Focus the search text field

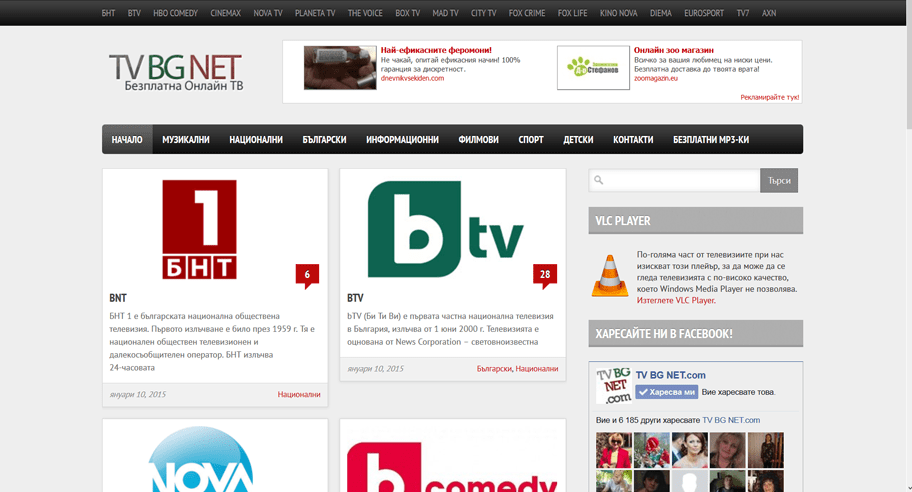[674, 180]
